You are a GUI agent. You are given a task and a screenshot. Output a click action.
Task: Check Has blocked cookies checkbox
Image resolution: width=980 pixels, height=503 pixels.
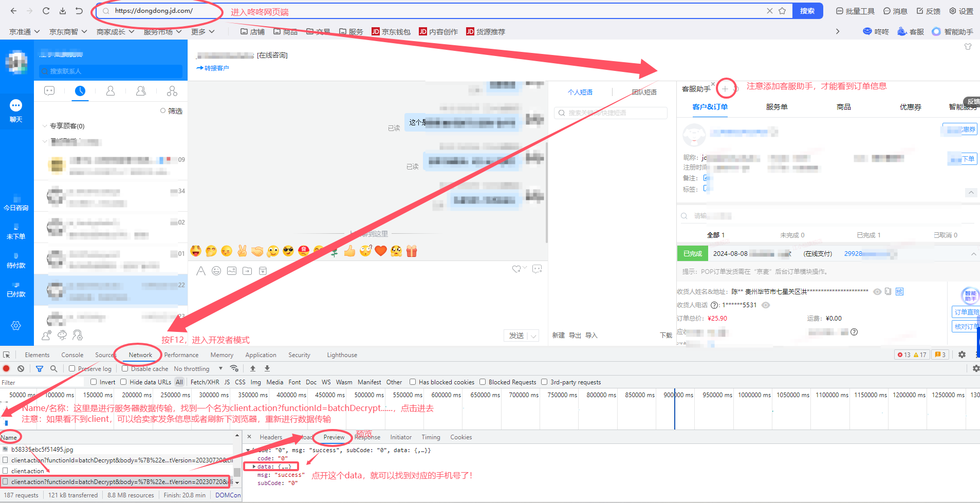[413, 382]
